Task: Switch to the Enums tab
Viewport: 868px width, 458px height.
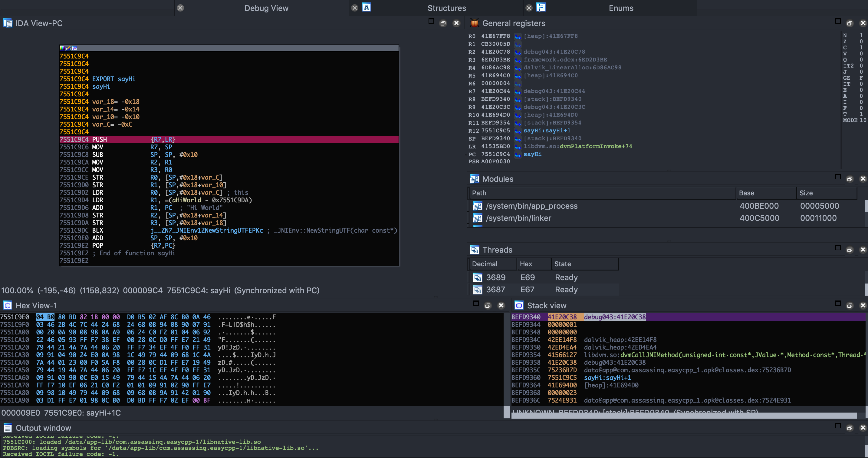Action: click(x=621, y=8)
